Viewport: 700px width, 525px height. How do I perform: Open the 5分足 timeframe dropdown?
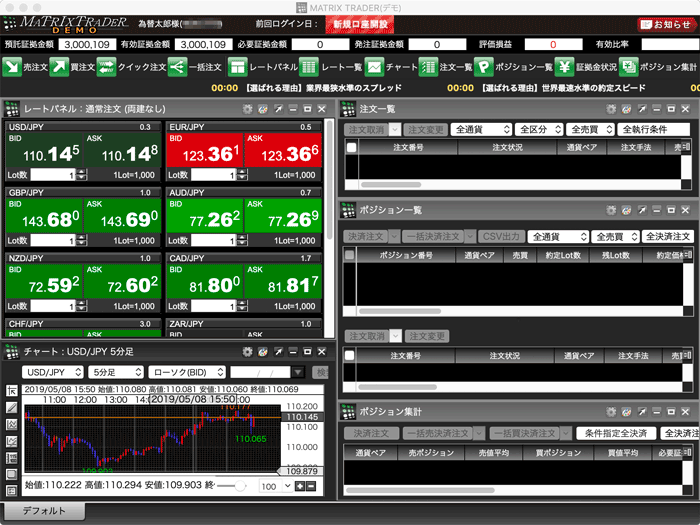point(113,372)
